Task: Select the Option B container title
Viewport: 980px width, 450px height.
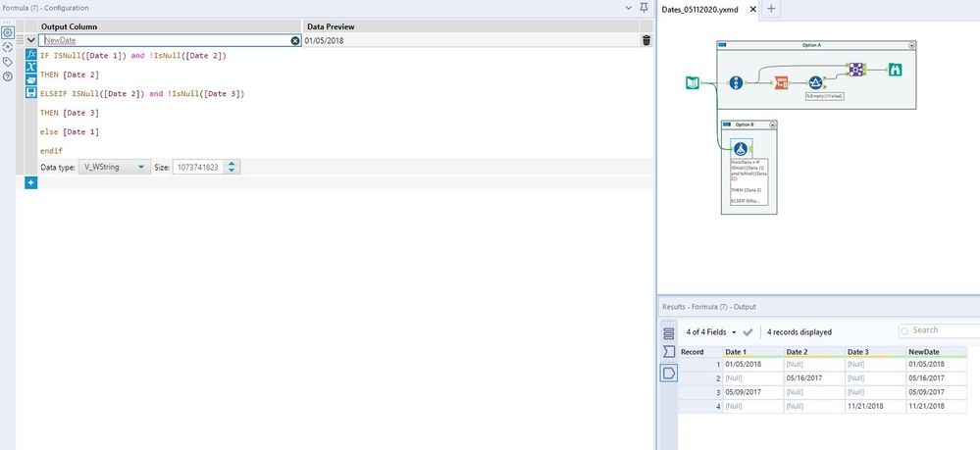Action: [744, 125]
